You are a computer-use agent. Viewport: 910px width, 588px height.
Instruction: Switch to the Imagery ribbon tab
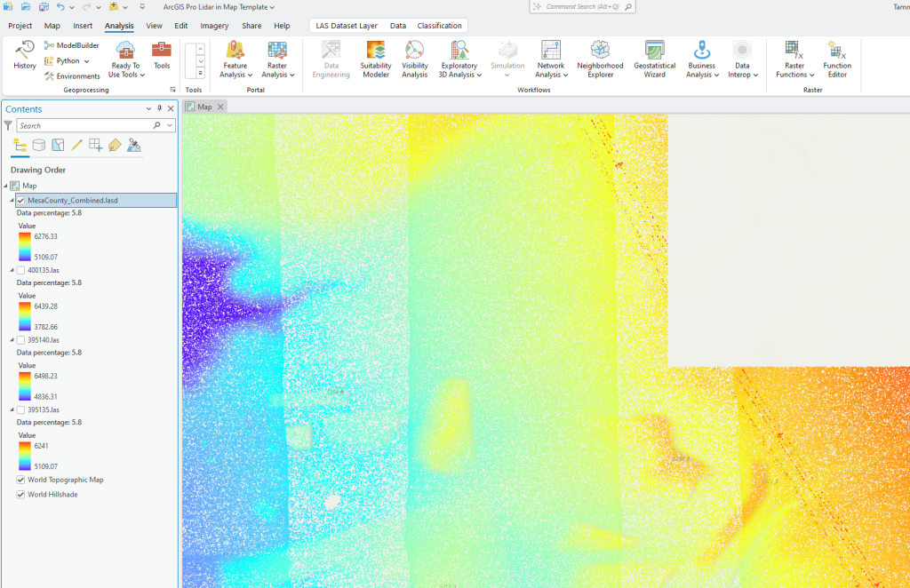214,25
